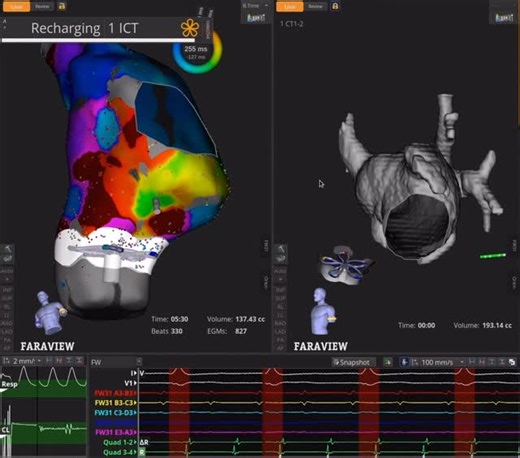Click the EGMs 827 count readout

pos(227,331)
